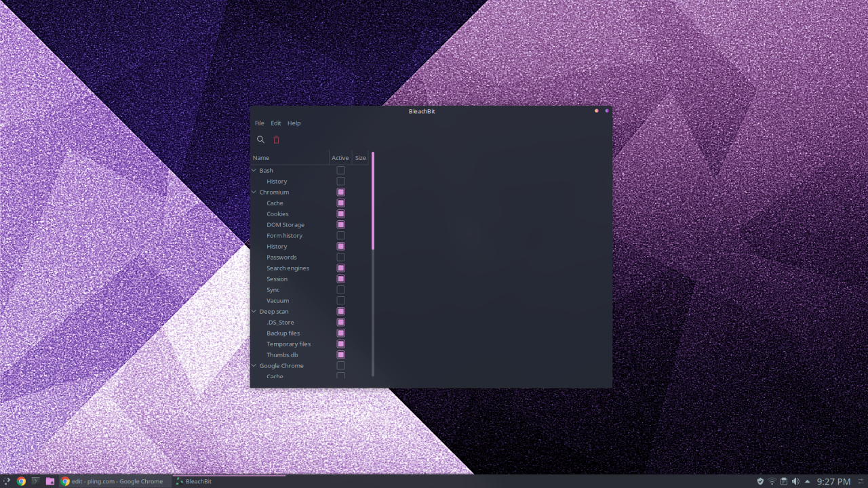This screenshot has width=868, height=488.
Task: Select the Deep scan row label
Action: 274,311
